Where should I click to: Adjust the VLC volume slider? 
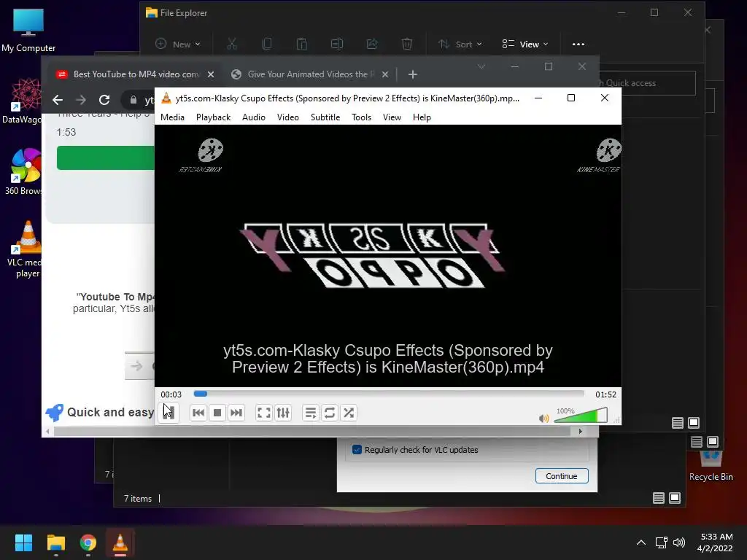click(581, 415)
